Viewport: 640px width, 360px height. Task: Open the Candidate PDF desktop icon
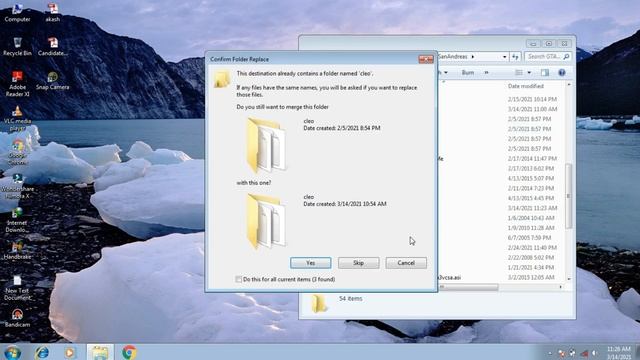coord(53,47)
